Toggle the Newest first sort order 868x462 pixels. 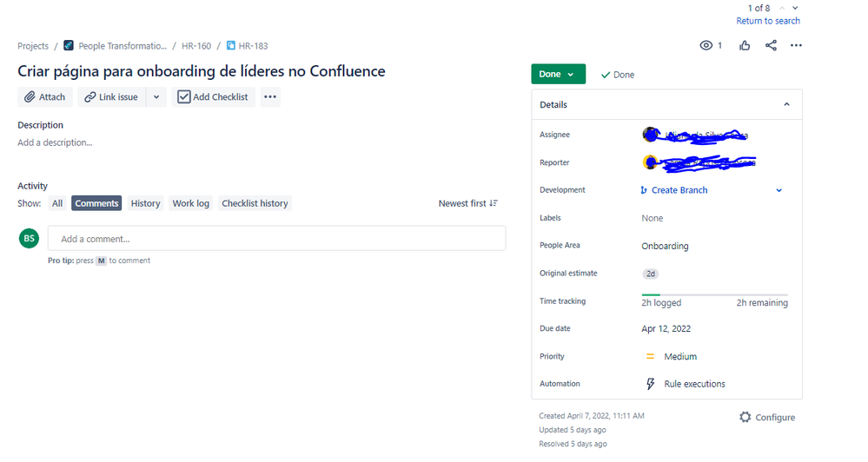pos(468,203)
